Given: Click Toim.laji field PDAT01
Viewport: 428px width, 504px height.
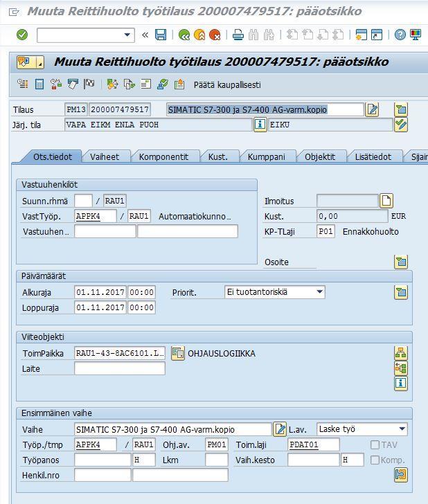Looking at the screenshot, I should pos(314,445).
